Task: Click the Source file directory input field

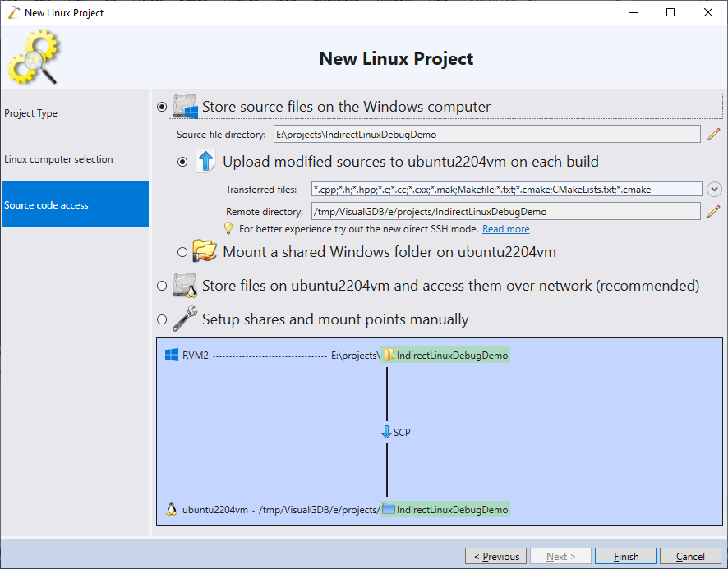Action: [x=486, y=134]
